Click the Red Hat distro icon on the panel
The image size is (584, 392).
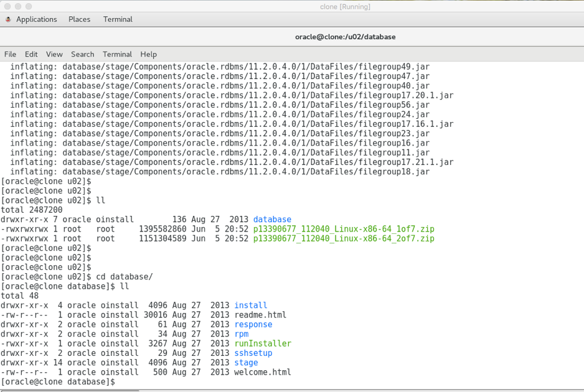point(7,19)
